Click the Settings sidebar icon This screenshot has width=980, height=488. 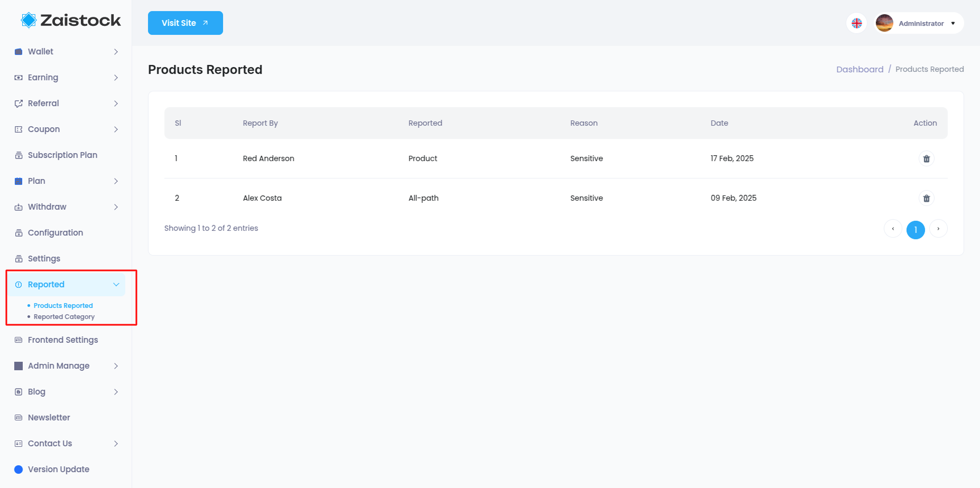pyautogui.click(x=19, y=259)
